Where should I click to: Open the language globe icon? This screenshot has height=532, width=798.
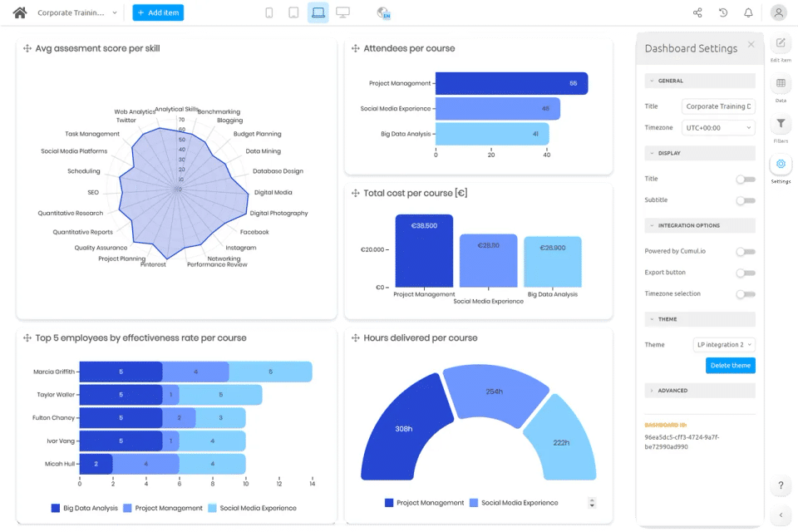[x=383, y=12]
